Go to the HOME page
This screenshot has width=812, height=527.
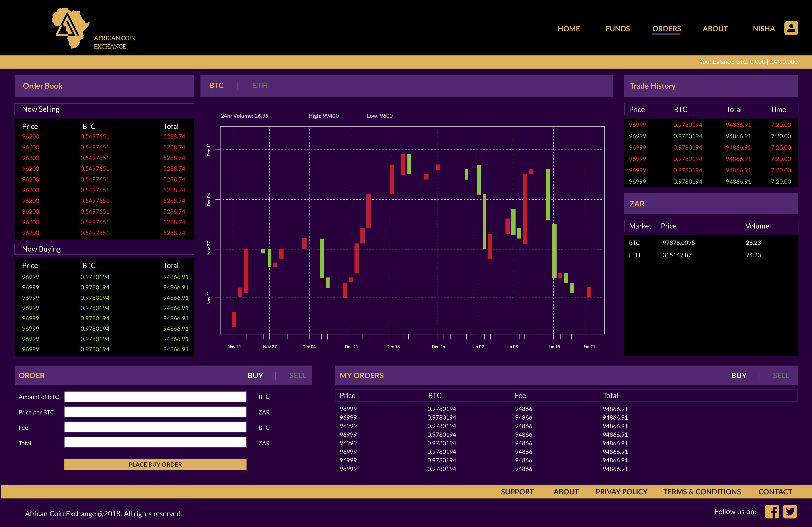click(x=569, y=29)
